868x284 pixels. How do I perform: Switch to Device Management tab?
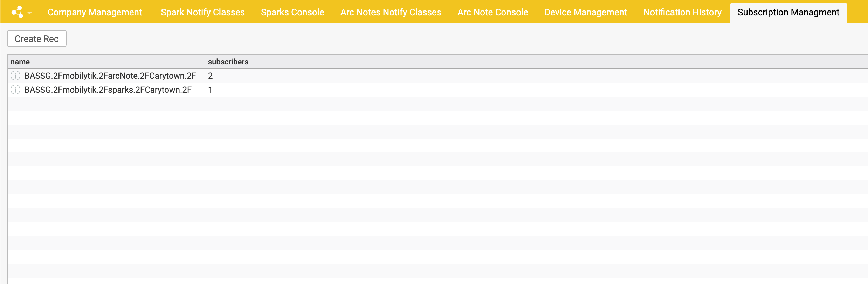tap(585, 12)
